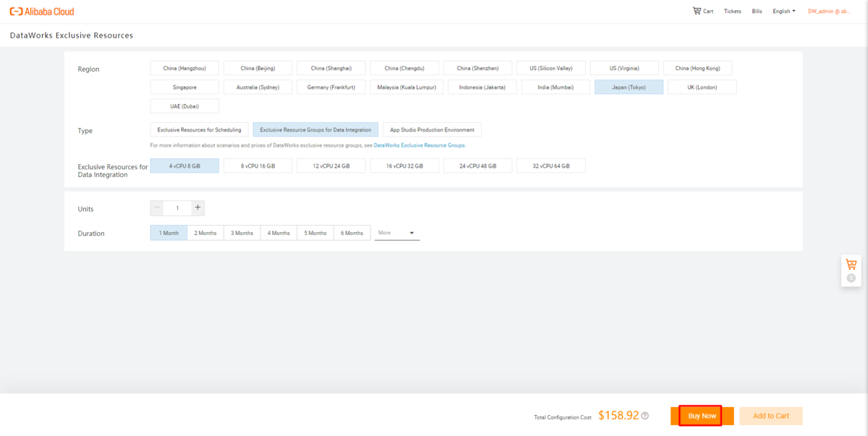This screenshot has height=436, width=868.
Task: Open the Cart icon in header
Action: tap(703, 11)
